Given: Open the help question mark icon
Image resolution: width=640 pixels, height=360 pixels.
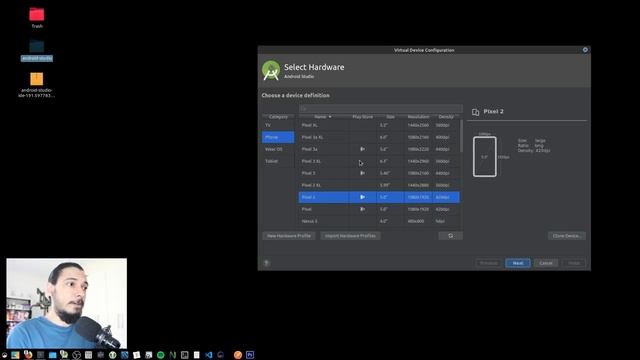Looking at the screenshot, I should click(x=267, y=263).
